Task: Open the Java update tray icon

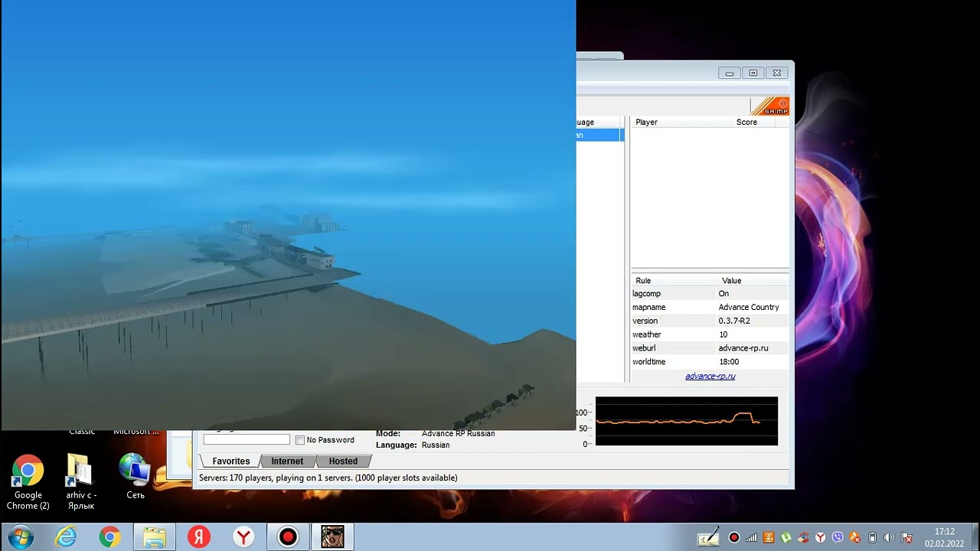Action: (769, 537)
